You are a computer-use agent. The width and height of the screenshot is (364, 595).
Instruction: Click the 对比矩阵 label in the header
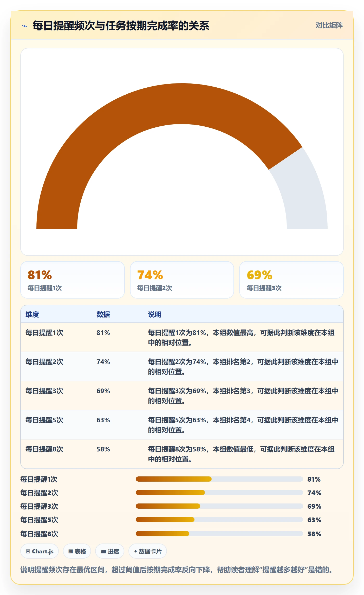pyautogui.click(x=329, y=25)
